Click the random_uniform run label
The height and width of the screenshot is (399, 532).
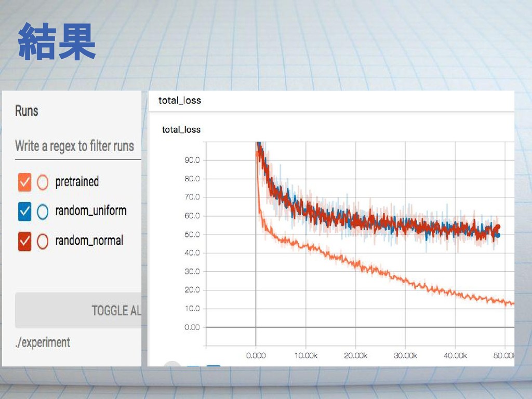click(x=91, y=211)
